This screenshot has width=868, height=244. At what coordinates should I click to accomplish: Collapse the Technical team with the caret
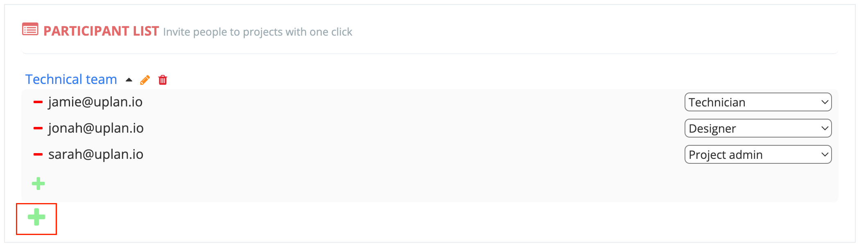tap(129, 80)
